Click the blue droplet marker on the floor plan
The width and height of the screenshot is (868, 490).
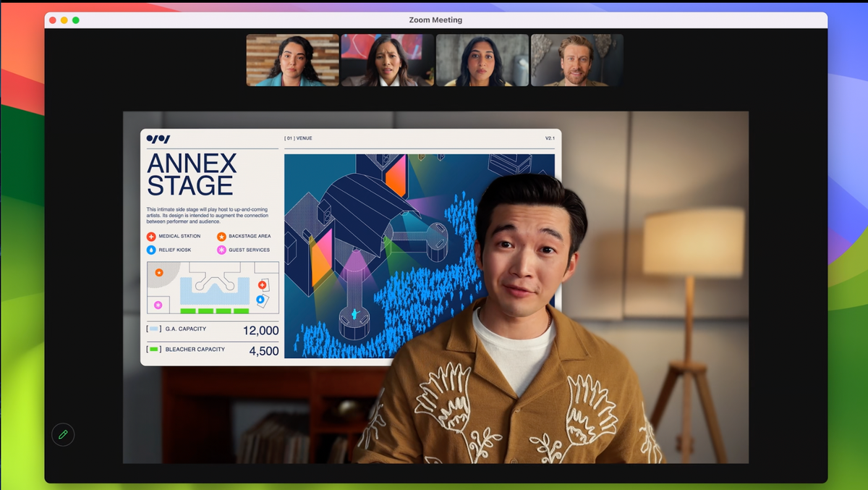[260, 300]
